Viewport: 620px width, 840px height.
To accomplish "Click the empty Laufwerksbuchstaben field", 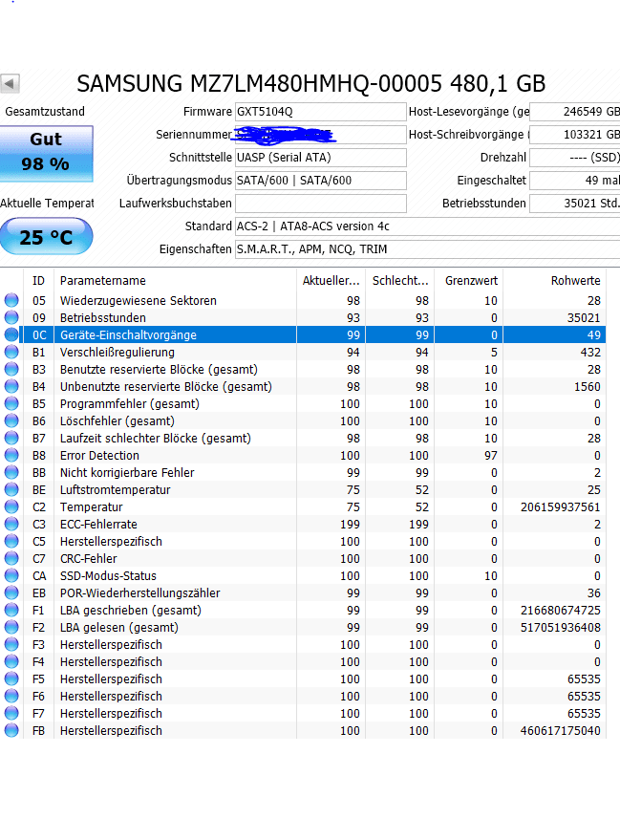I will [321, 204].
